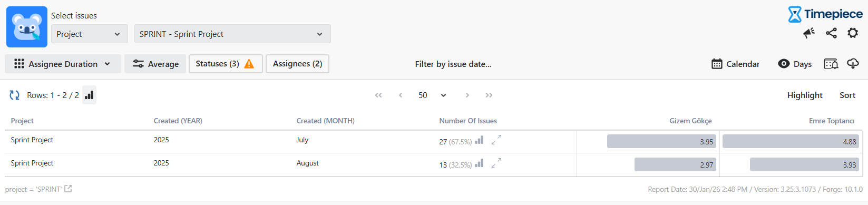Open Assignees (2) filter
This screenshot has width=868, height=205.
[x=298, y=64]
